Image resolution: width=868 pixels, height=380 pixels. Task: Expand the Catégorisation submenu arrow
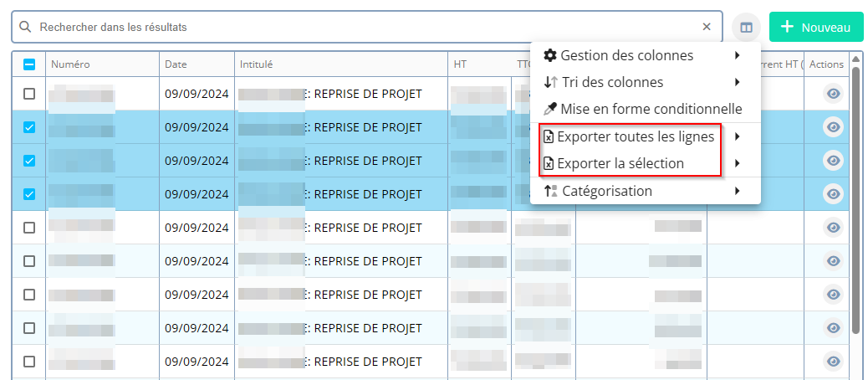[737, 191]
